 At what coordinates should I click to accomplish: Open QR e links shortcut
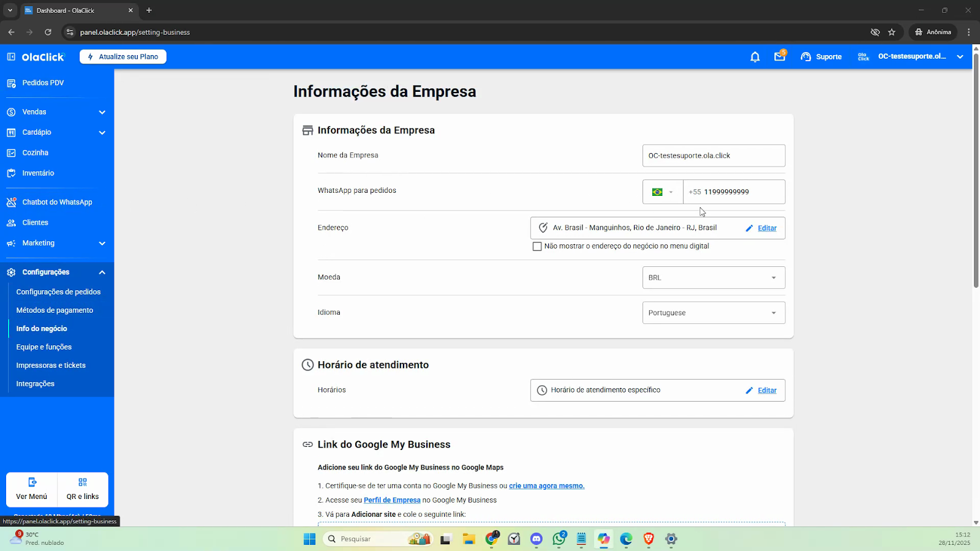pos(83,489)
